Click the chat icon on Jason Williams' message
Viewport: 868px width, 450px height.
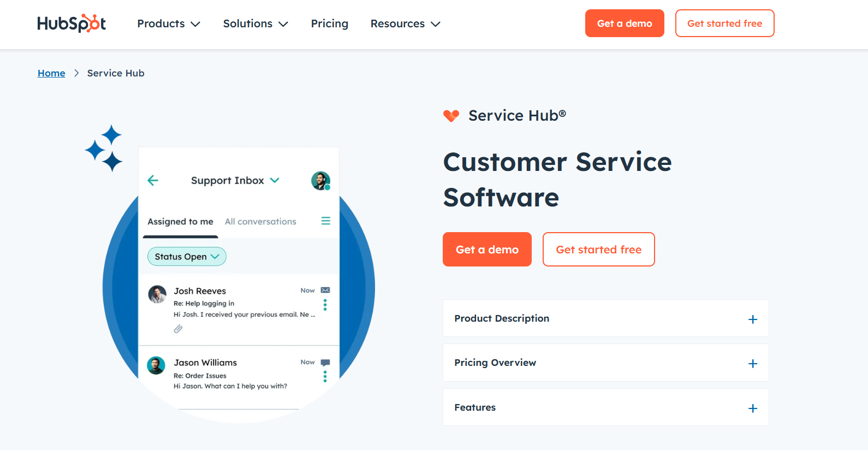[x=325, y=363]
